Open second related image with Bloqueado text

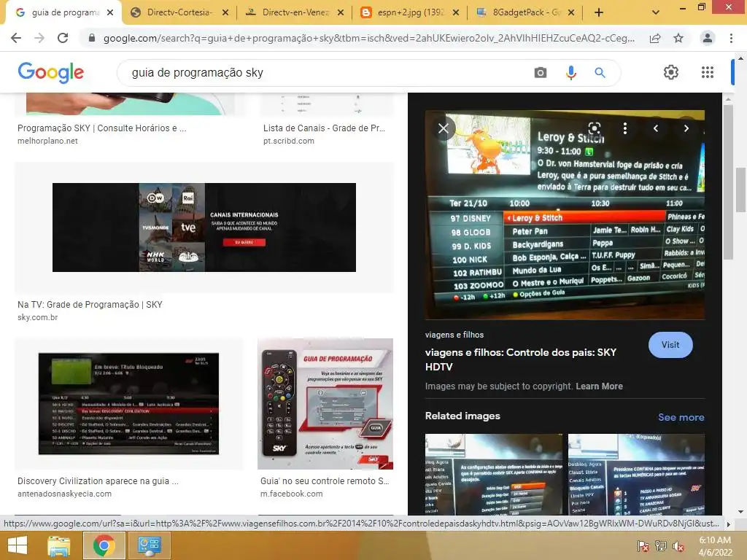(636, 474)
